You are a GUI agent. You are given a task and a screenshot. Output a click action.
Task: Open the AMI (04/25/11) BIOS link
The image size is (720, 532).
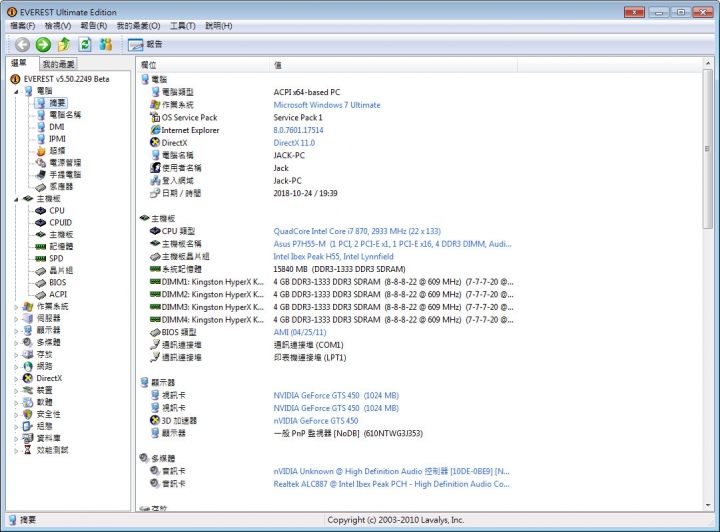point(300,332)
